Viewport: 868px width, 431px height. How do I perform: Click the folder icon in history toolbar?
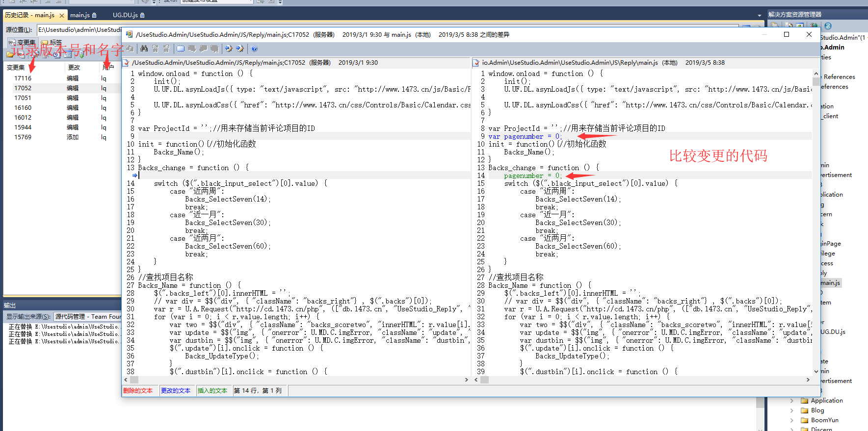tap(10, 54)
